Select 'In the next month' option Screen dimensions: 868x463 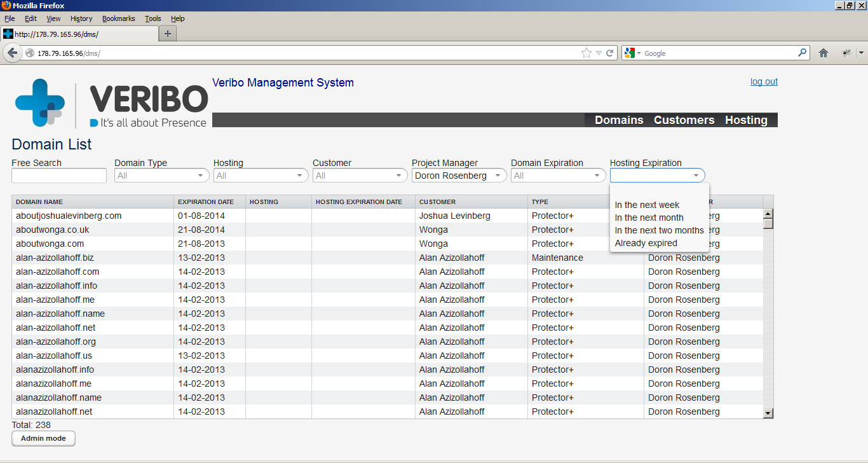tap(649, 218)
